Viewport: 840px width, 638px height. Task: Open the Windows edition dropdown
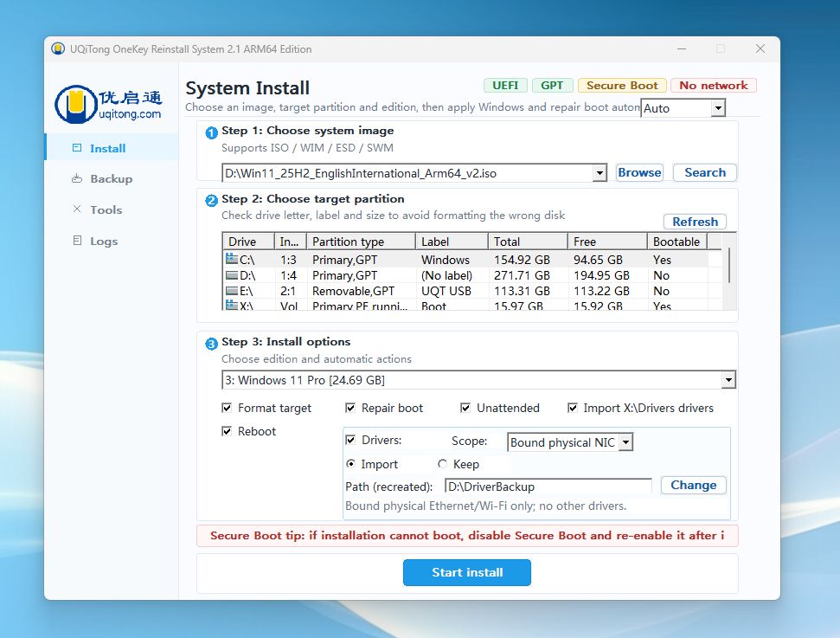pos(728,380)
